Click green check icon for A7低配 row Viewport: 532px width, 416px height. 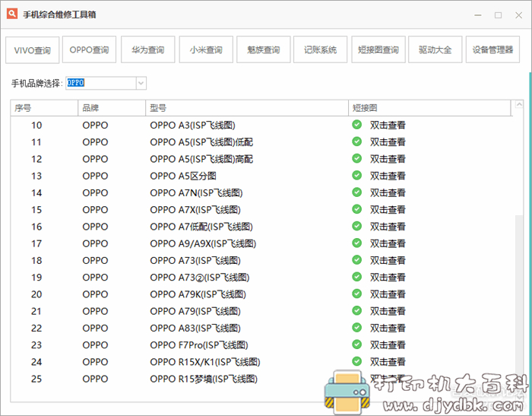tap(356, 226)
